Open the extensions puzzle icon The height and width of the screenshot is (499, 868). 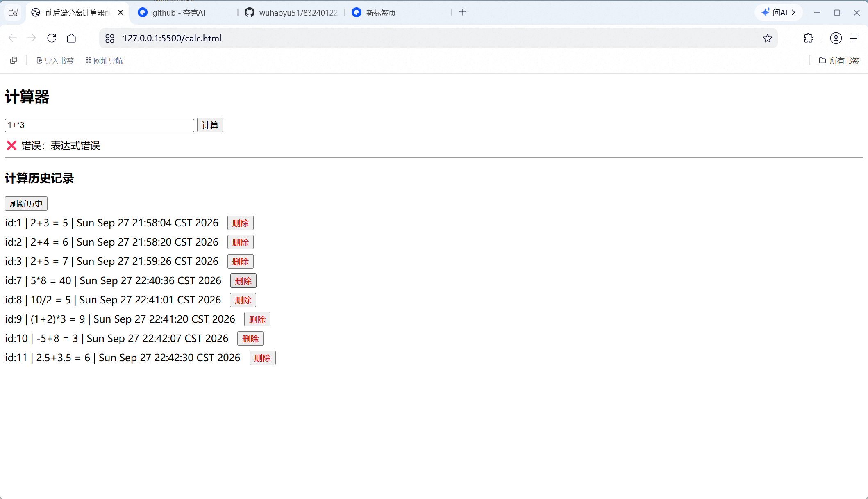click(x=809, y=38)
